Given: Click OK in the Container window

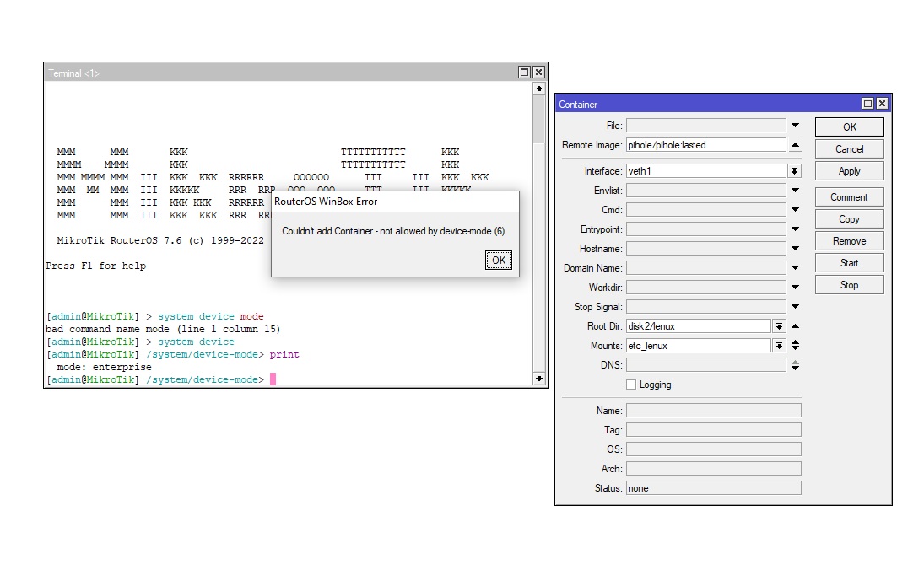Looking at the screenshot, I should [849, 126].
